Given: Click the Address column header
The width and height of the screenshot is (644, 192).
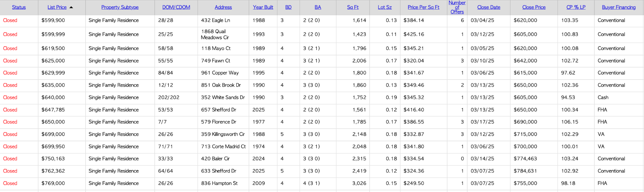Looking at the screenshot, I should point(223,7).
